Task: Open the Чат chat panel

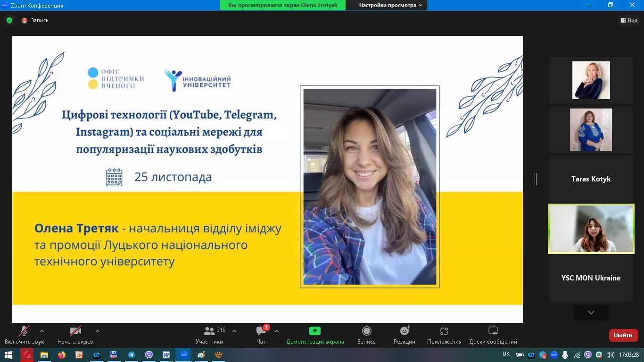Action: 261,335
